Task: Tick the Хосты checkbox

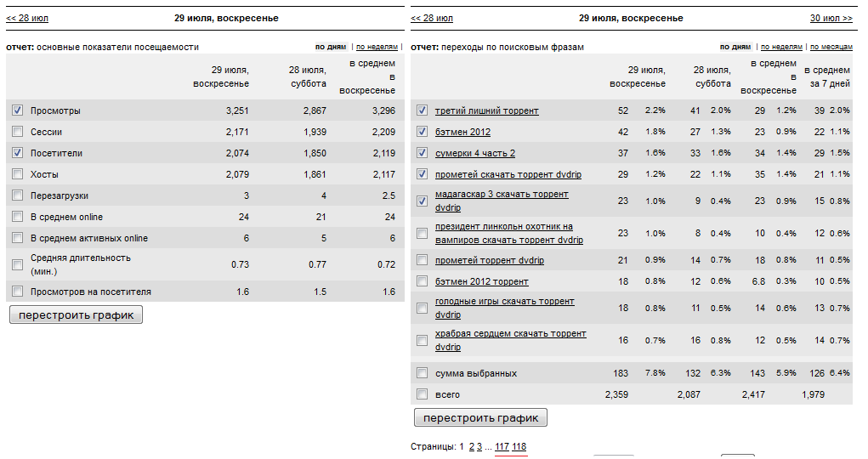Action: 18,174
